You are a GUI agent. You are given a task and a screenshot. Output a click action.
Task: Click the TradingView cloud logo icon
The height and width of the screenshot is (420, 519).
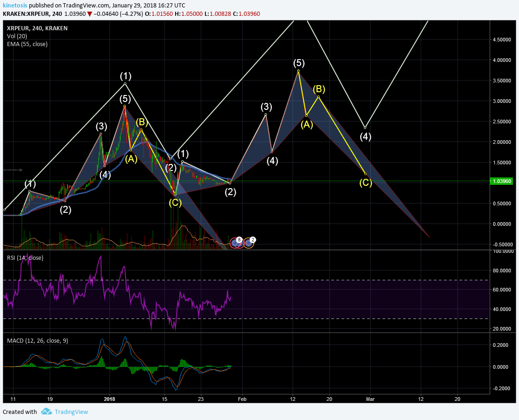coord(46,412)
